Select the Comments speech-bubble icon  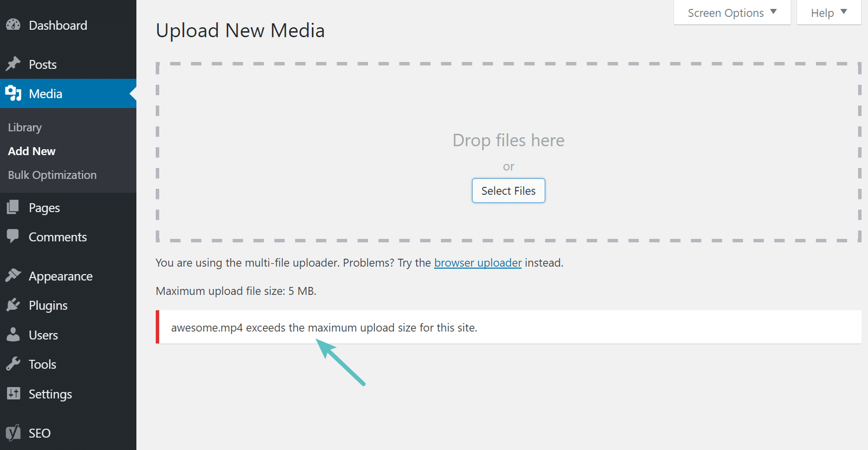(13, 236)
